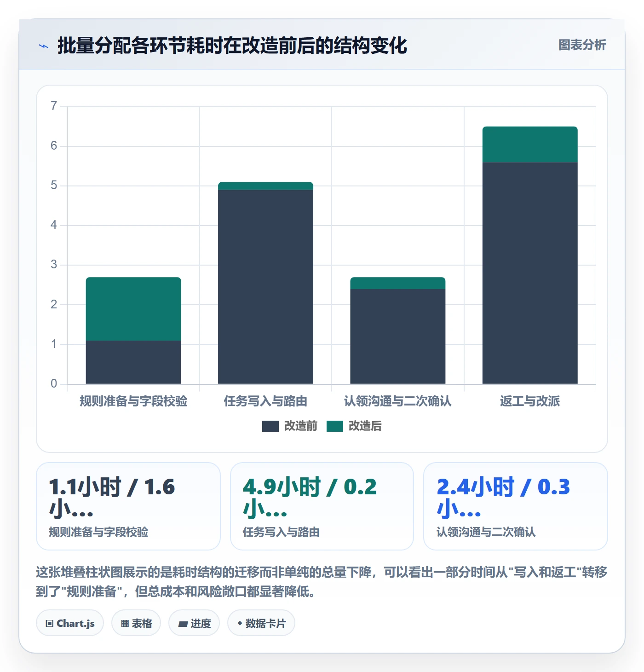Click the lightning bolt icon in header

(x=44, y=46)
